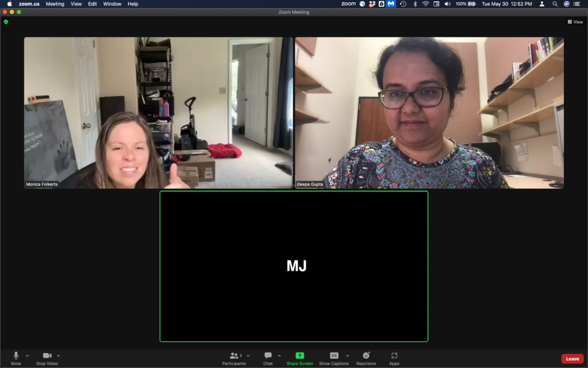Open the Window menu in menu bar
This screenshot has width=588, height=368.
click(112, 4)
